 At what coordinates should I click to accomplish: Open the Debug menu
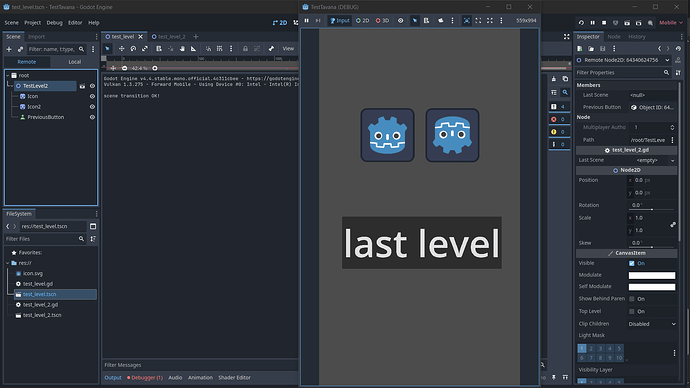(x=55, y=22)
